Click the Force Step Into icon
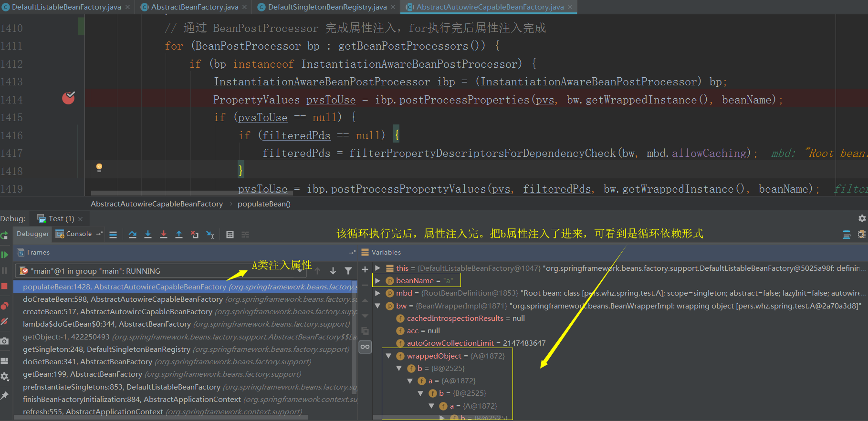Viewport: 868px width, 421px height. [x=164, y=235]
